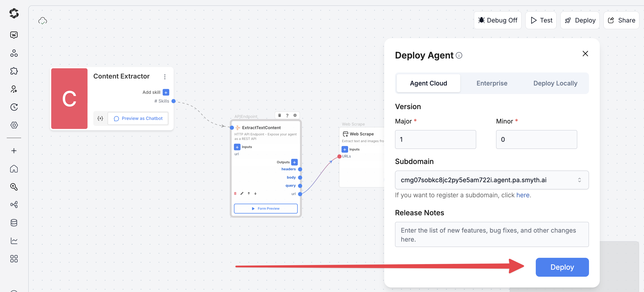The width and height of the screenshot is (644, 292).
Task: Click the 'here' subdomain registration link
Action: (523, 195)
